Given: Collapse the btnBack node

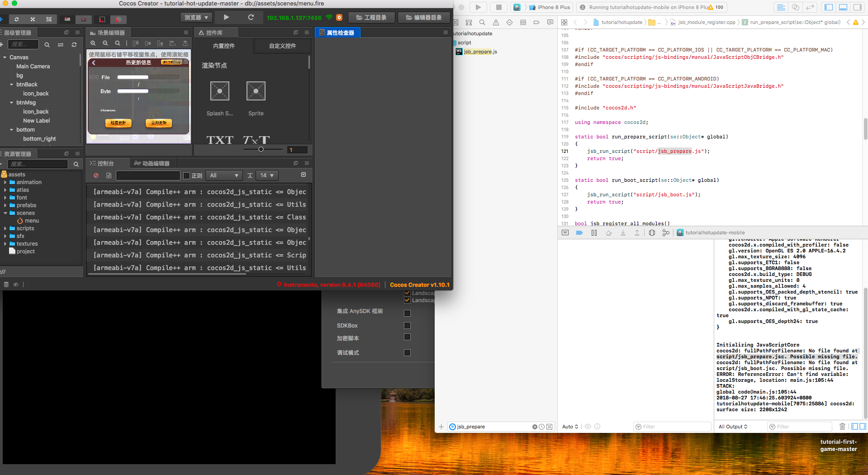Looking at the screenshot, I should pyautogui.click(x=11, y=85).
